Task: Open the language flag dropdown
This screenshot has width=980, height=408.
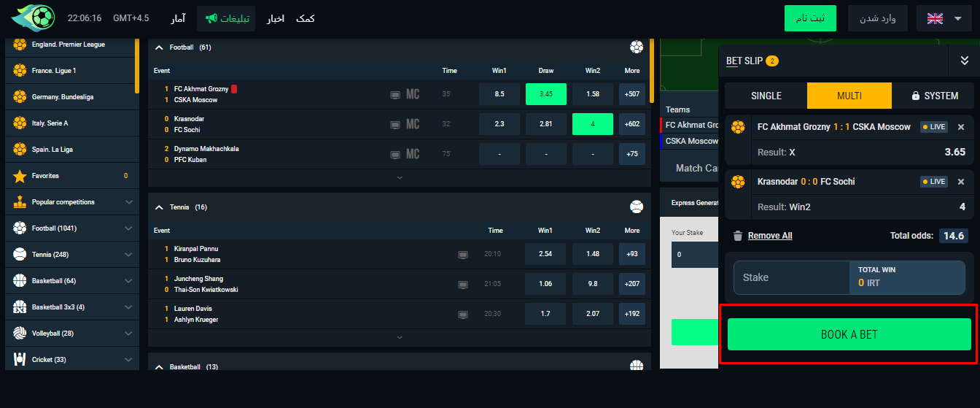Action: [944, 18]
